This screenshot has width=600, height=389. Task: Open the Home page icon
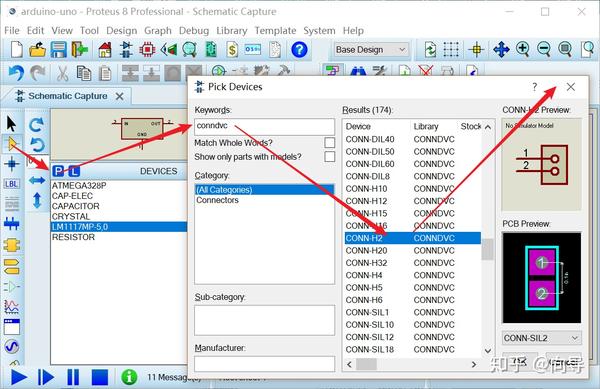point(105,50)
